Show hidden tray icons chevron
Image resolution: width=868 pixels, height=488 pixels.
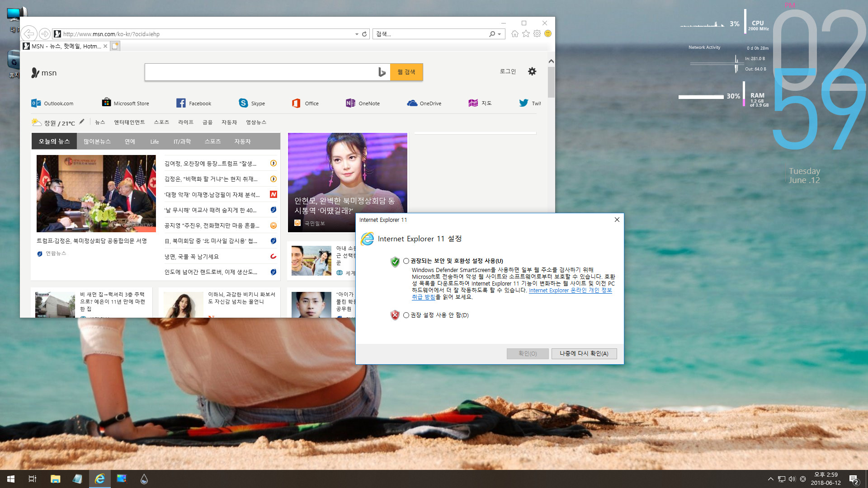[770, 479]
